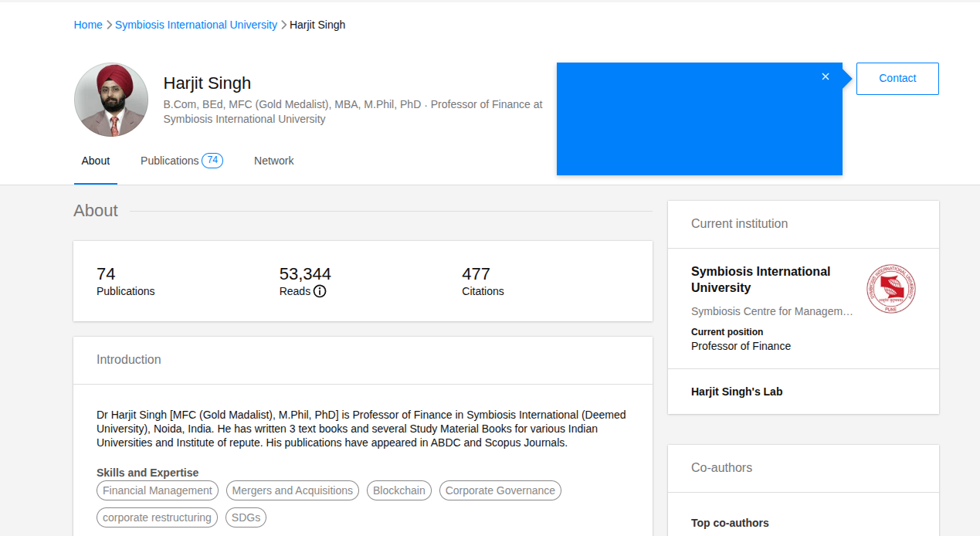Close the blue tooltip popup
Image resolution: width=980 pixels, height=536 pixels.
pyautogui.click(x=826, y=76)
